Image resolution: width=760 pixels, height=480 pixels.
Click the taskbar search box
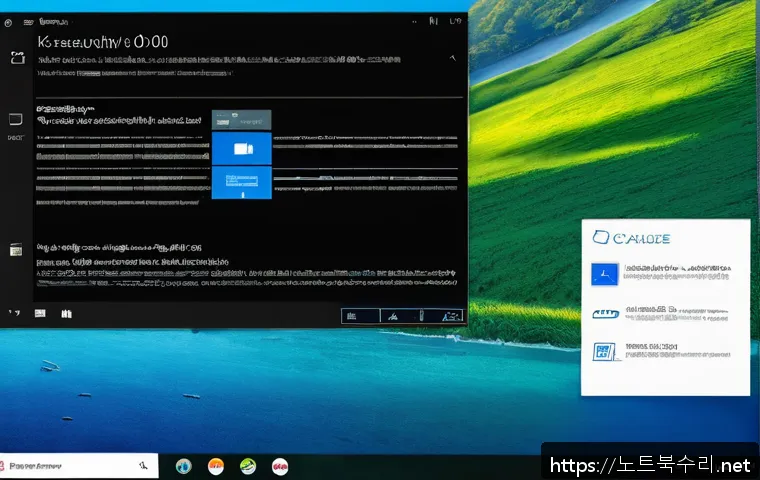tap(79, 466)
